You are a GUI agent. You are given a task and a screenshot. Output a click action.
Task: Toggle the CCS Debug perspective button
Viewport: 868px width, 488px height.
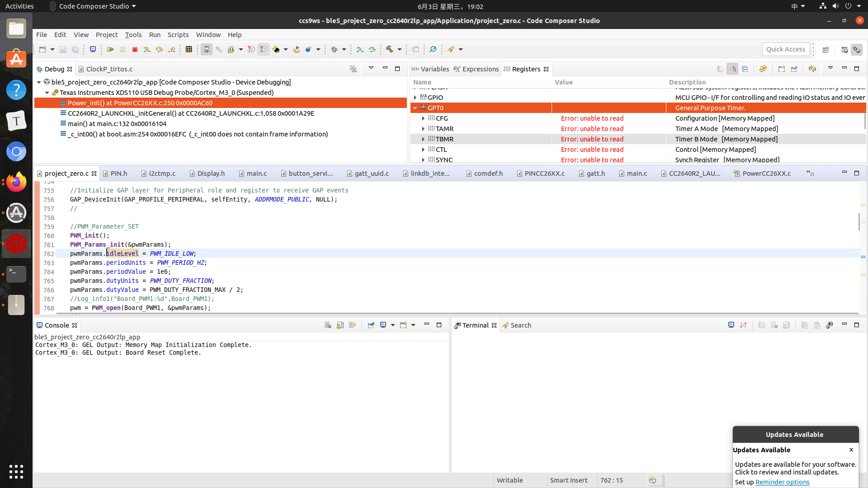[857, 50]
